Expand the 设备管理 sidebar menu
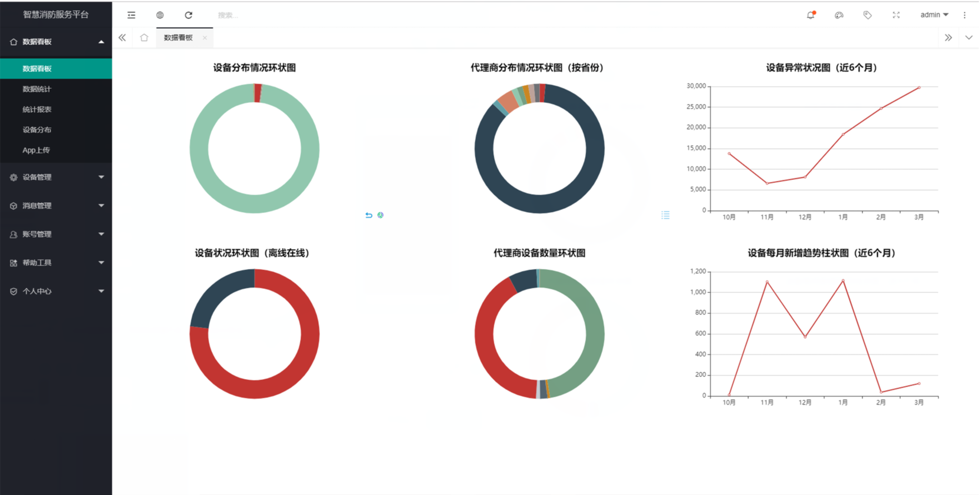 coord(56,177)
